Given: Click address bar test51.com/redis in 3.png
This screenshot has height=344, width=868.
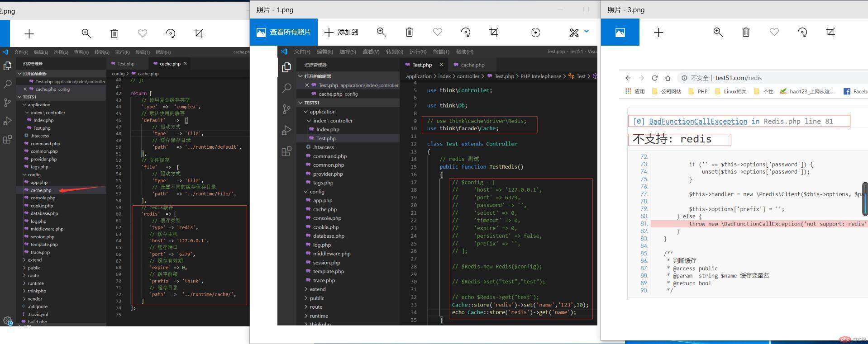Looking at the screenshot, I should pos(738,78).
